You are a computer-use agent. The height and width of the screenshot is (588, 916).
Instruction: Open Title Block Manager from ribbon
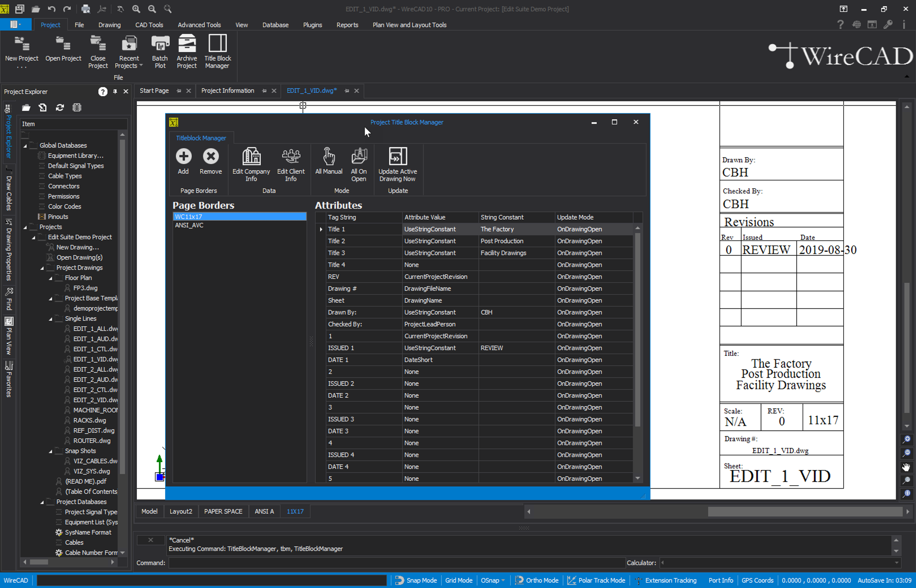217,52
